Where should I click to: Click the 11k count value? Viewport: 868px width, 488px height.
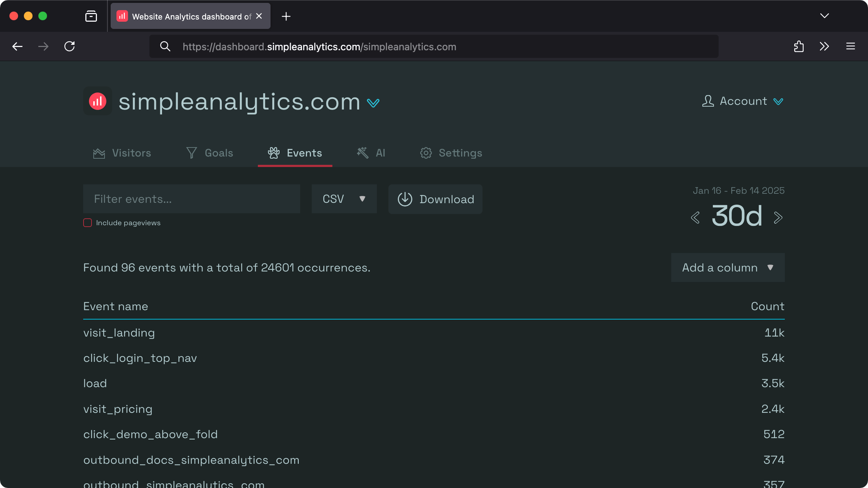point(774,333)
